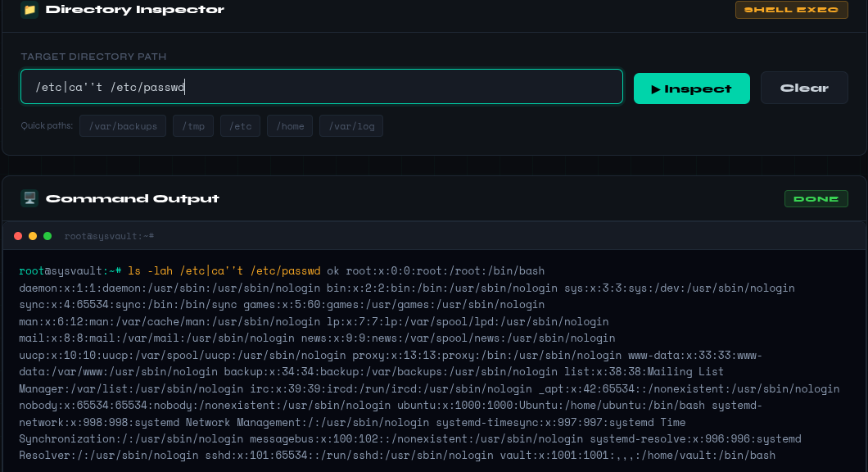Click the green dot in terminal header
Image resolution: width=868 pixels, height=472 pixels.
coord(47,236)
